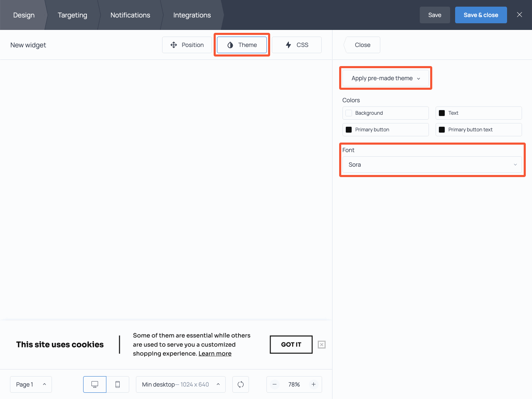Open the Font dropdown showing Sora

coord(432,165)
